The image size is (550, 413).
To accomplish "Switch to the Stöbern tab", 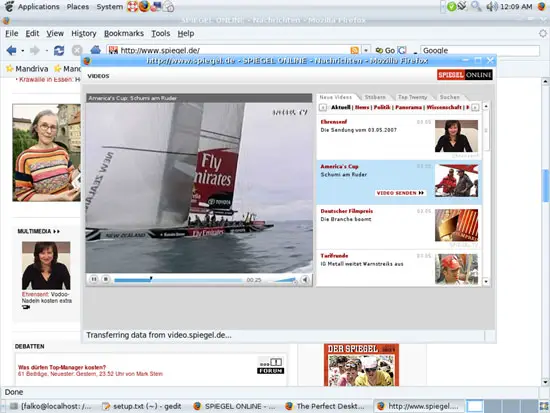I will click(375, 97).
